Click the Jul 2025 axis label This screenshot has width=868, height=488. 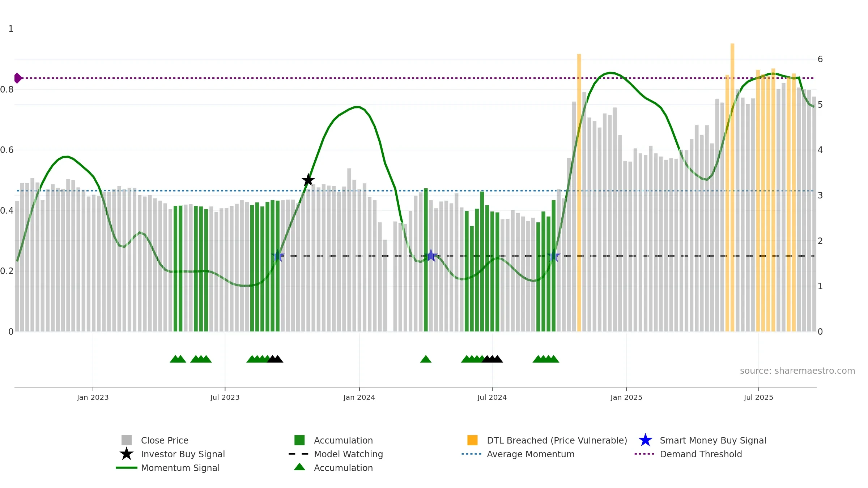click(x=758, y=398)
